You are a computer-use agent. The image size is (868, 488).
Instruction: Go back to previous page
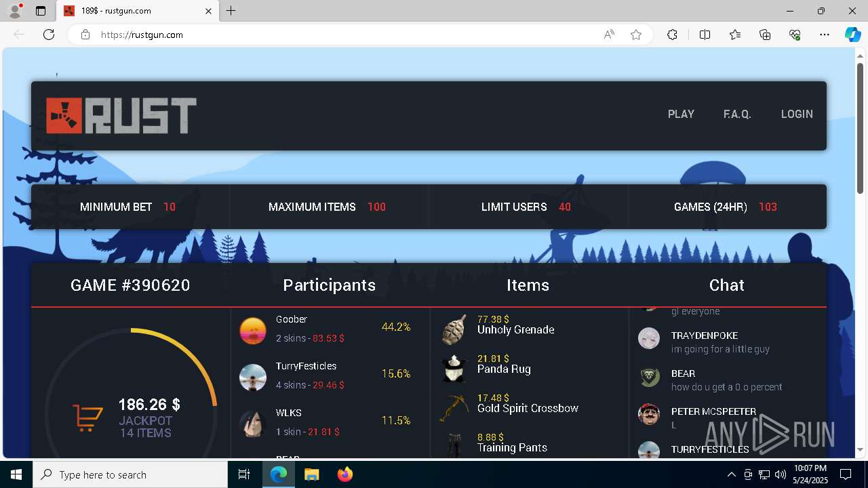tap(19, 35)
